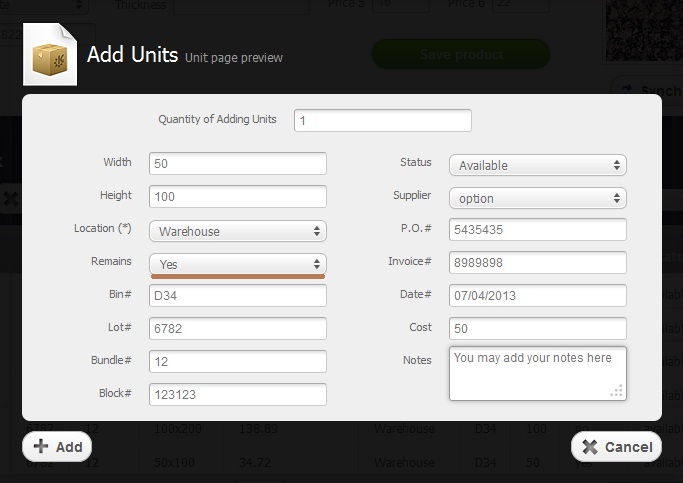
Task: Open the Location dropdown showing Warehouse
Action: (238, 231)
